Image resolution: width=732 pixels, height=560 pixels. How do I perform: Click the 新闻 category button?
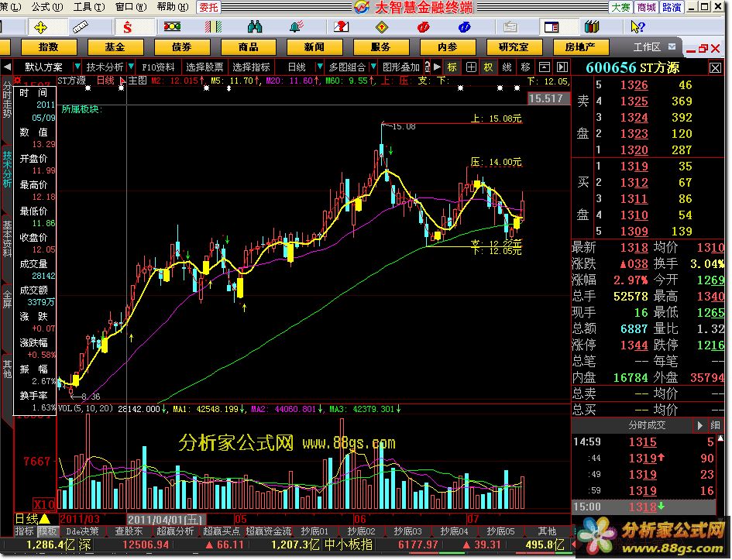pos(314,47)
